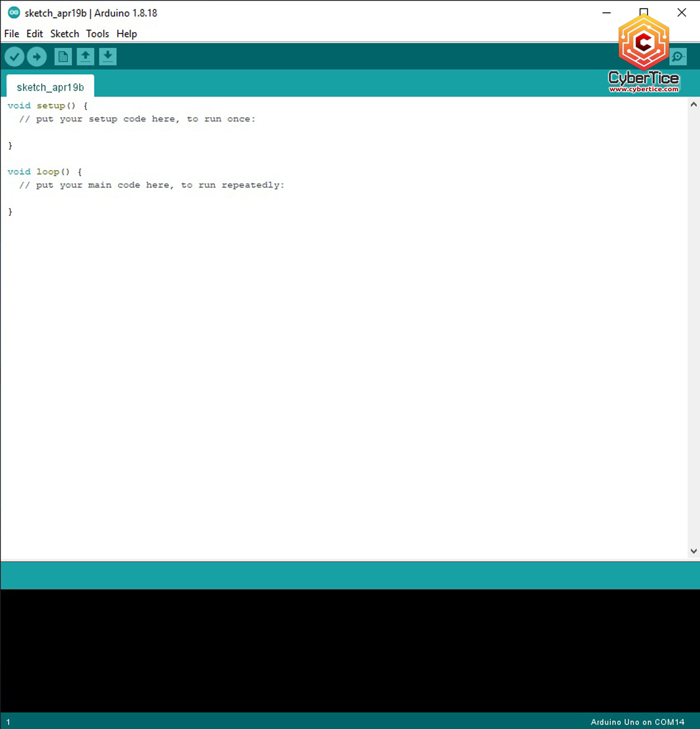The image size is (700, 729).
Task: Open the Help menu
Action: pyautogui.click(x=126, y=34)
